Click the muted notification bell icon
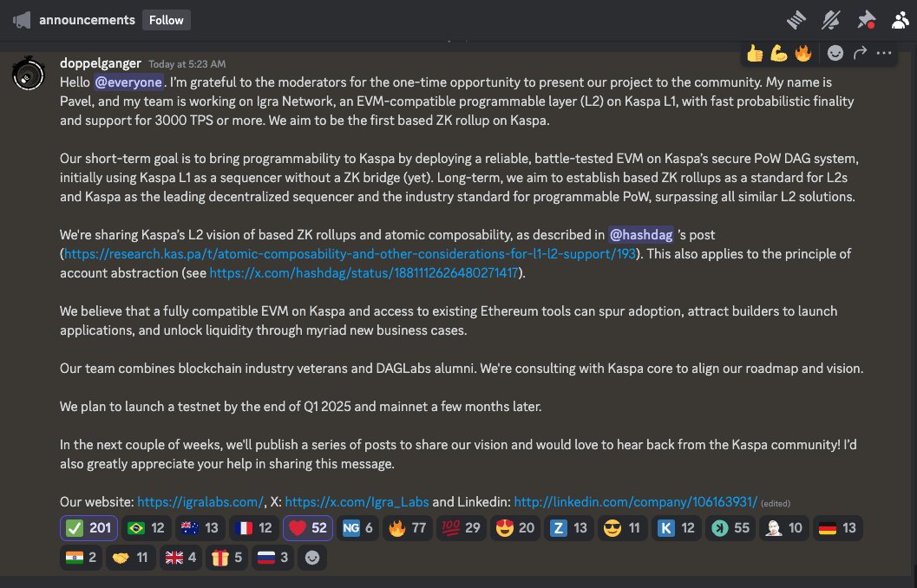 pyautogui.click(x=829, y=19)
